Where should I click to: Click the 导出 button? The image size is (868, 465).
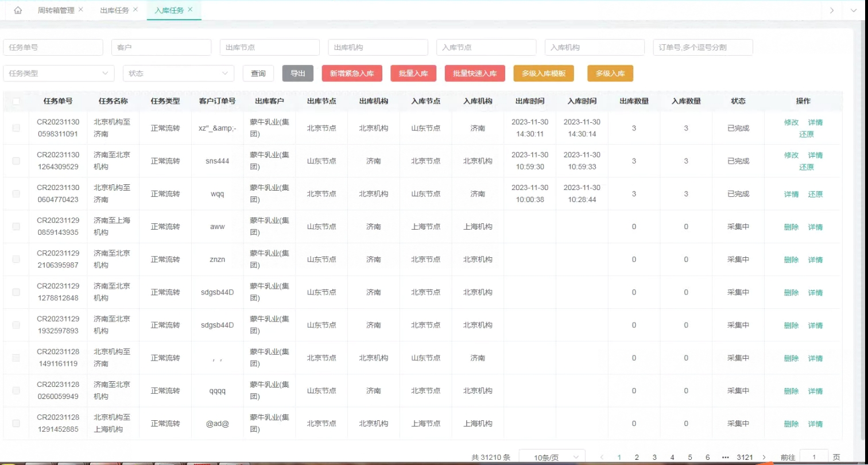coord(298,73)
